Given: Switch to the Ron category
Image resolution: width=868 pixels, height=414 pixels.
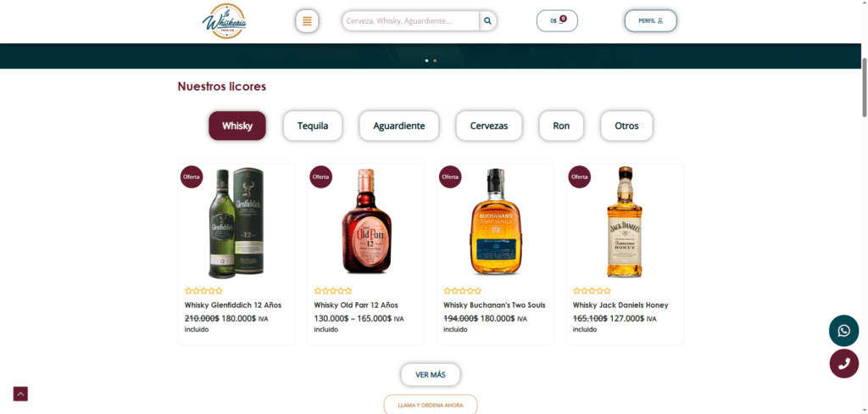Looking at the screenshot, I should (561, 126).
